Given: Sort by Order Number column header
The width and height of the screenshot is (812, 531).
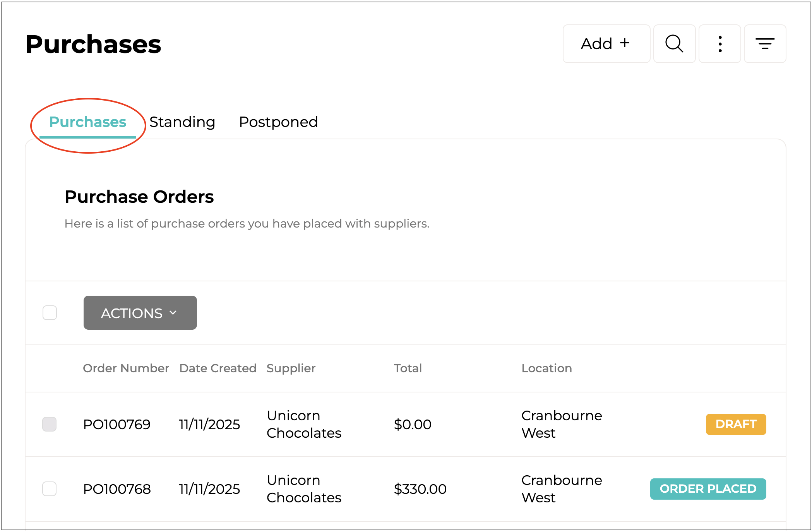Looking at the screenshot, I should pyautogui.click(x=126, y=368).
